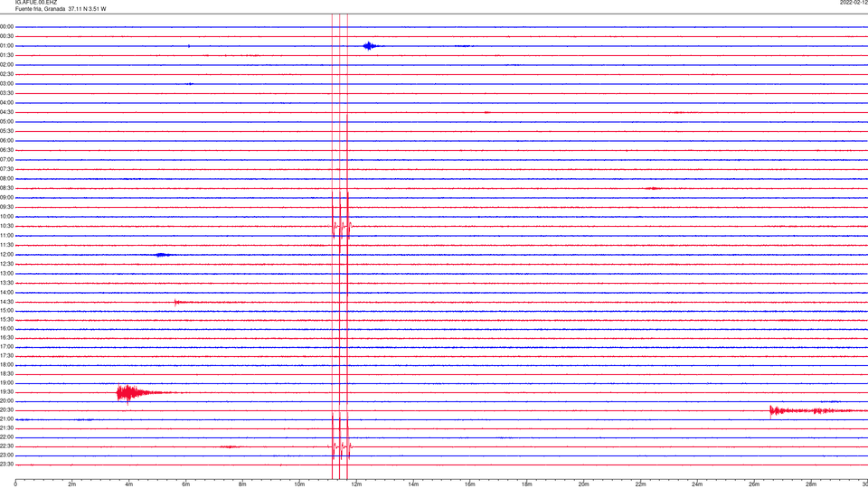The width and height of the screenshot is (868, 488).
Task: Click the 6m tick label on the bottom axis
Action: [186, 484]
